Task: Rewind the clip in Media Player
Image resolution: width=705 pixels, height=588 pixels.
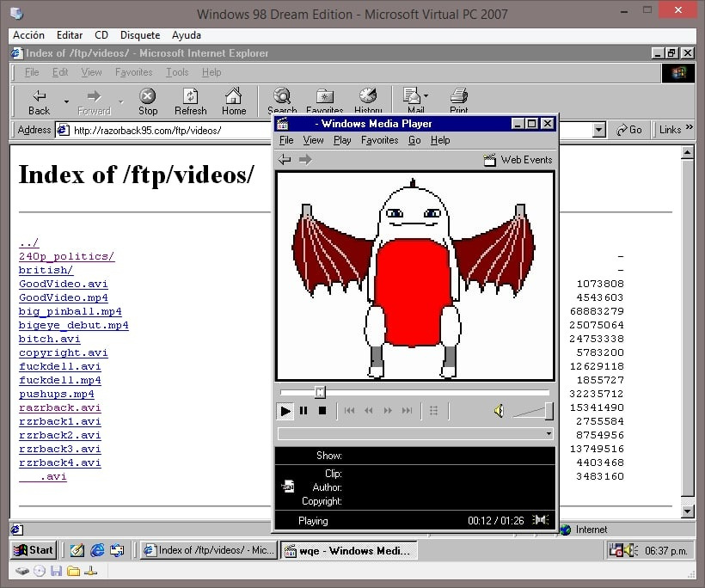Action: point(368,410)
